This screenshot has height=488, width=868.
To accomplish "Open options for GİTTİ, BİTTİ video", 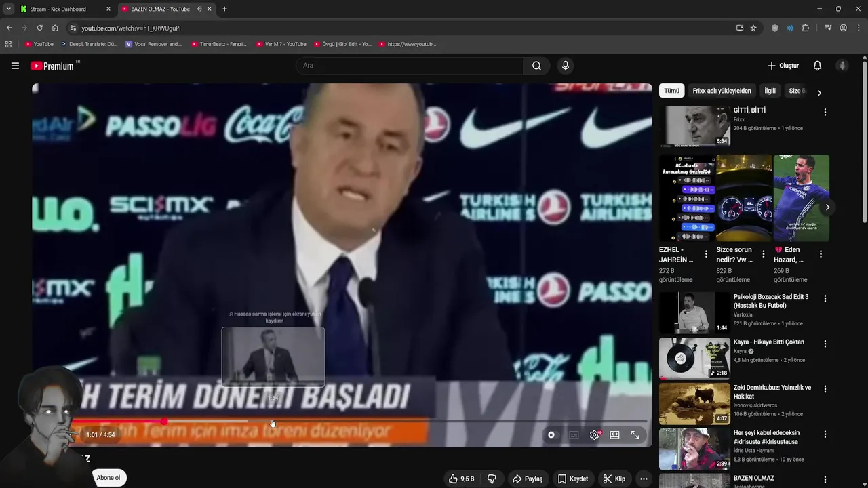I will (825, 112).
